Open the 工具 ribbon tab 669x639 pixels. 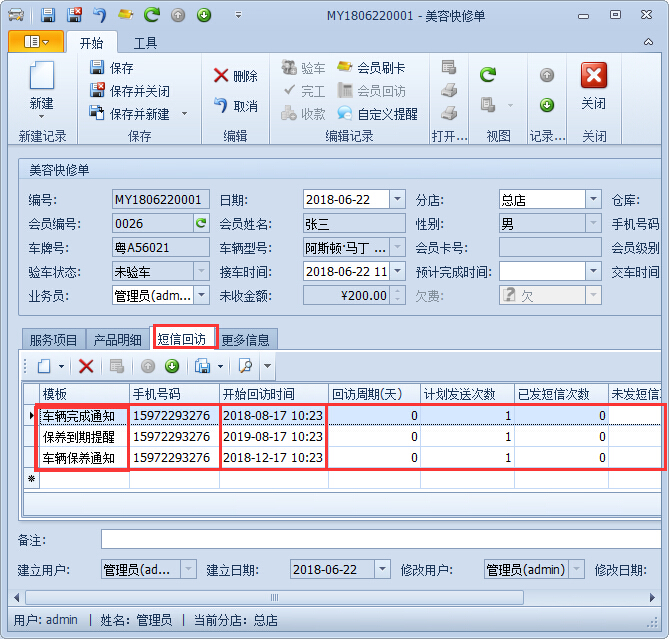[145, 43]
